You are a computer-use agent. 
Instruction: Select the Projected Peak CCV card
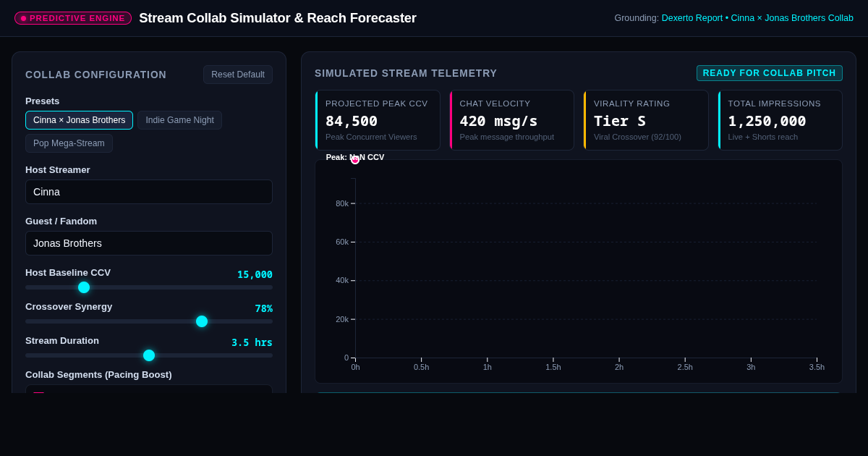point(378,120)
